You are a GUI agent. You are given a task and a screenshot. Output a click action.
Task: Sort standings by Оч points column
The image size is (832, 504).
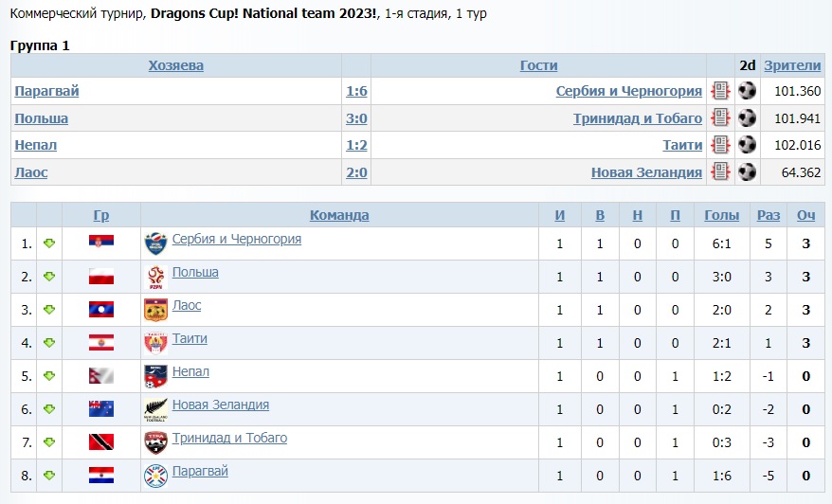tap(805, 215)
